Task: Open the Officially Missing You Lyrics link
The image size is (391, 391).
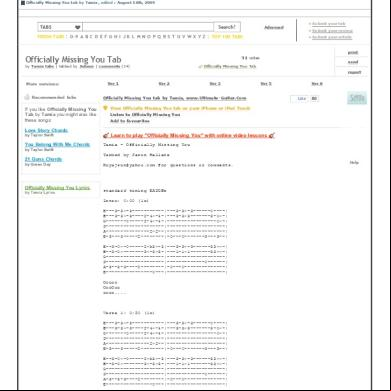Action: pyautogui.click(x=57, y=188)
